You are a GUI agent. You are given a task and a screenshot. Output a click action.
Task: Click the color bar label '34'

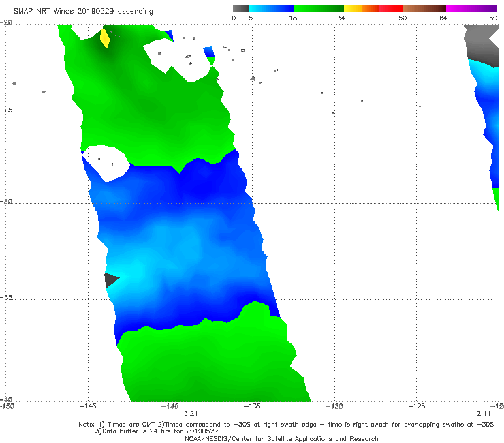click(341, 18)
